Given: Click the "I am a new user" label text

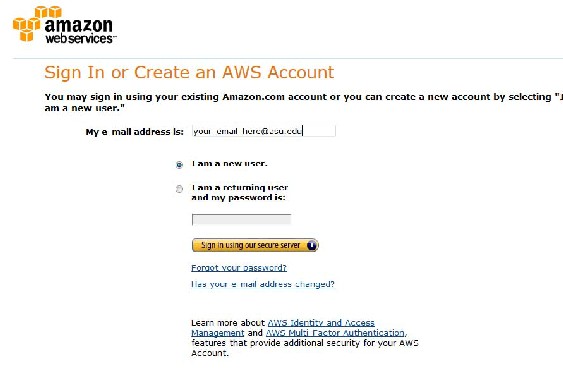Looking at the screenshot, I should click(x=229, y=164).
